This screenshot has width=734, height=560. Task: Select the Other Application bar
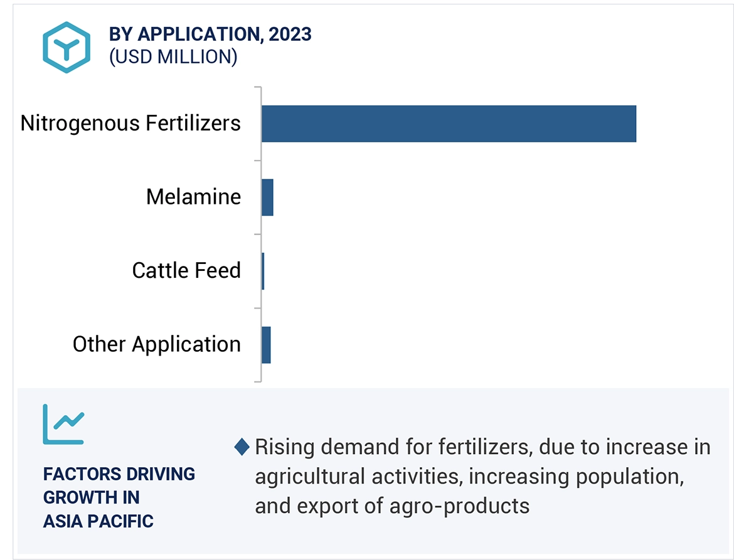click(x=267, y=345)
